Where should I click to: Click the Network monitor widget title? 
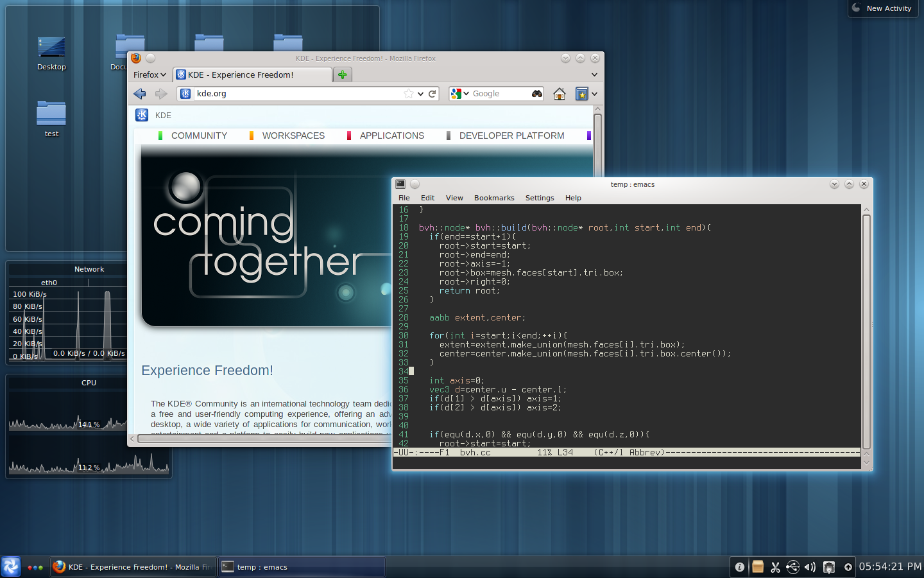click(x=89, y=269)
